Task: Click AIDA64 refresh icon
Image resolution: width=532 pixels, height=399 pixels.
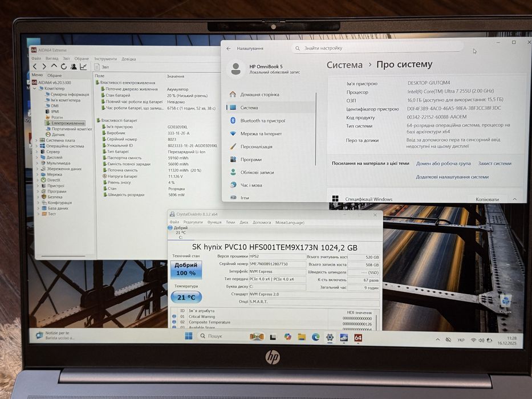Action: pos(64,67)
